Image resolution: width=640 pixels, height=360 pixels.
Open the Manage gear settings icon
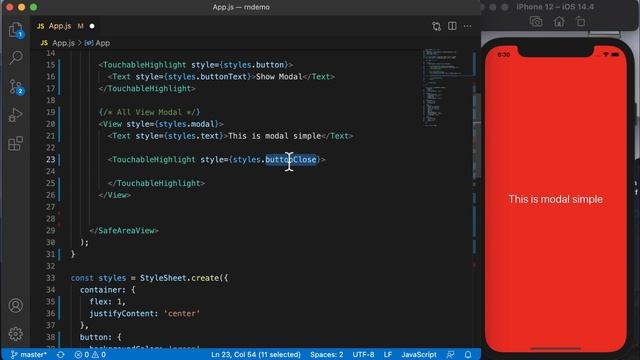[16, 333]
